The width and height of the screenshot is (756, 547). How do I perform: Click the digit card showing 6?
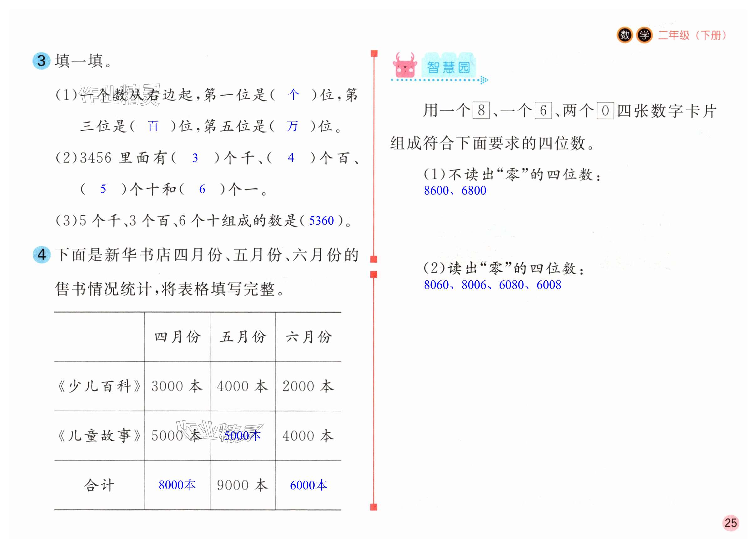tap(543, 110)
